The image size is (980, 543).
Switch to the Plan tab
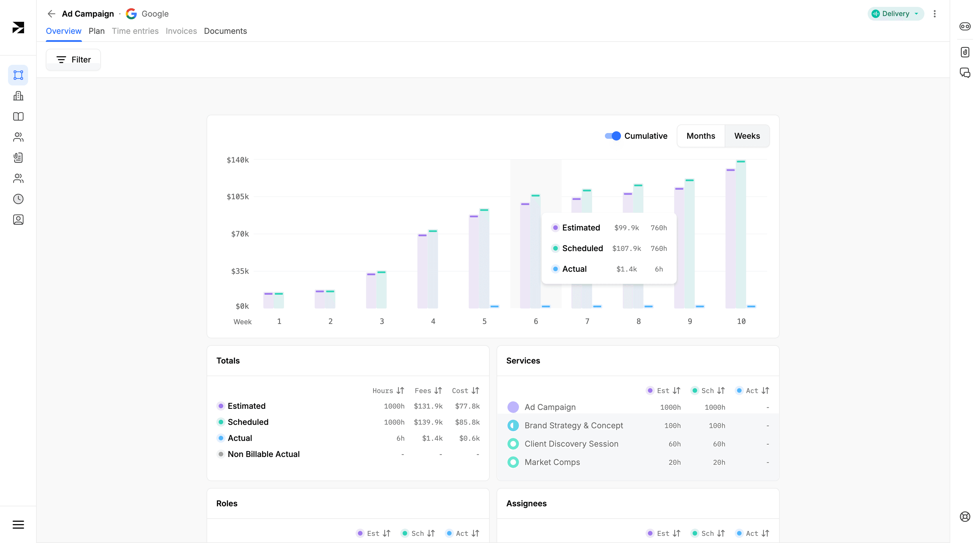tap(96, 31)
